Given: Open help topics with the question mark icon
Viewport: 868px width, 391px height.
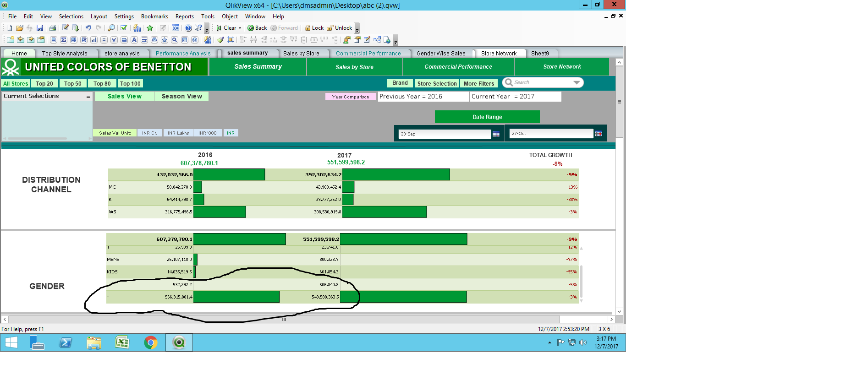Looking at the screenshot, I should pyautogui.click(x=188, y=28).
